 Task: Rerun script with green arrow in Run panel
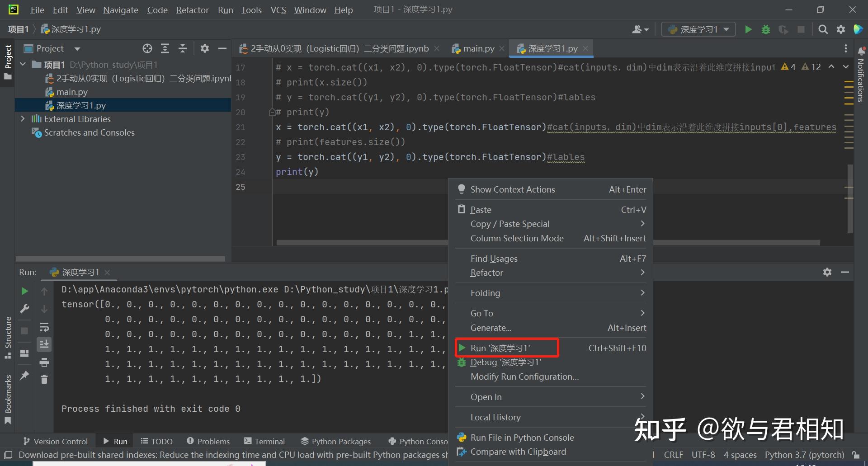pos(25,291)
